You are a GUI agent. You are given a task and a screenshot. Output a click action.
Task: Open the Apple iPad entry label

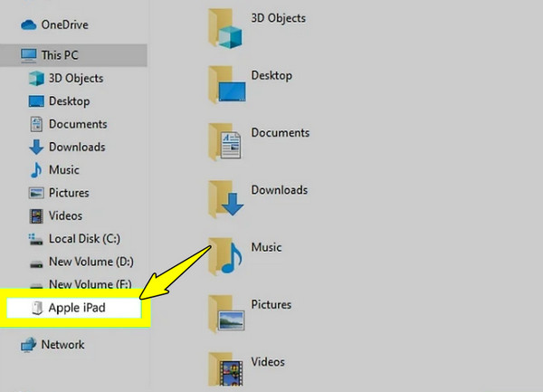click(77, 308)
